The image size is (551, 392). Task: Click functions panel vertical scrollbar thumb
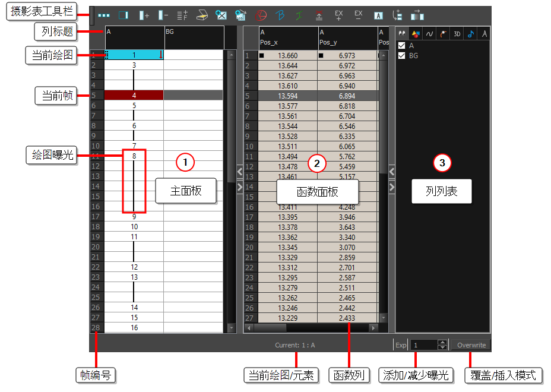tap(384, 117)
